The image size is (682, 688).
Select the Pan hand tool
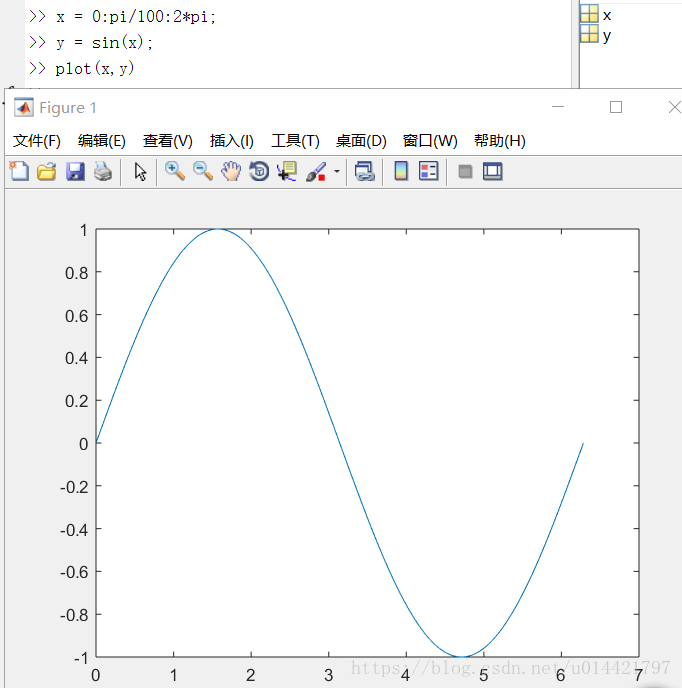tap(231, 171)
